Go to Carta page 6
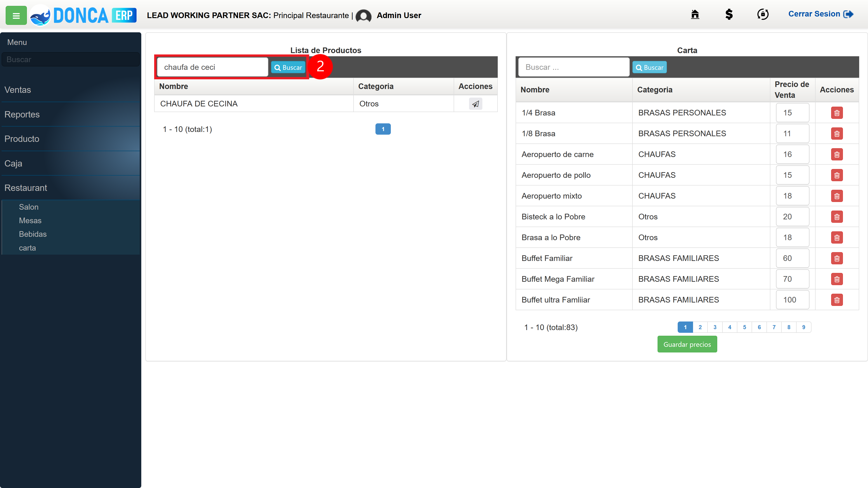 [x=759, y=327]
